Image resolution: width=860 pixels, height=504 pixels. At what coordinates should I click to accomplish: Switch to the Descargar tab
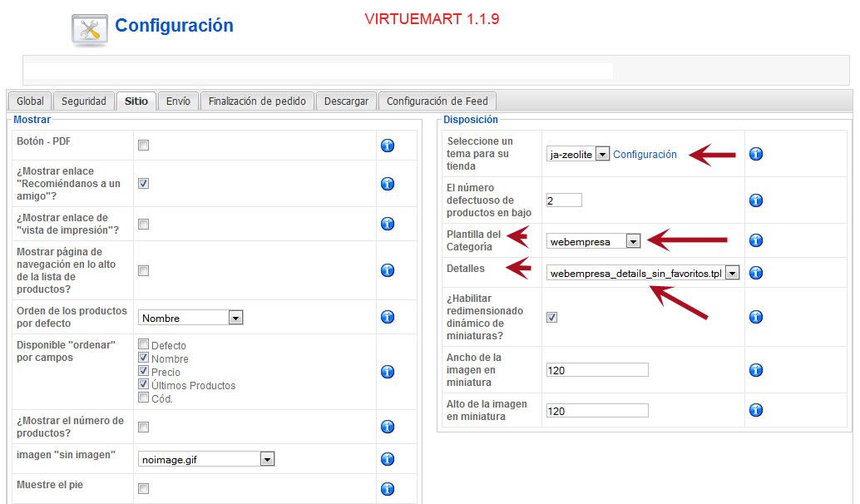(x=347, y=101)
